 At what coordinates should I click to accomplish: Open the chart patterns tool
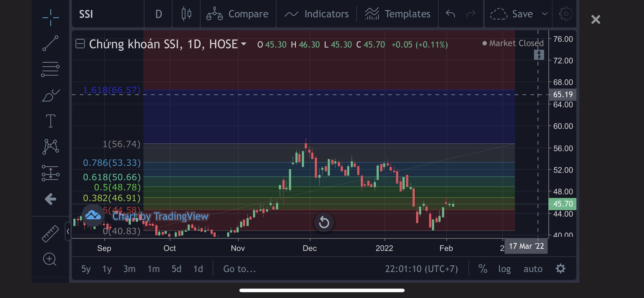point(51,147)
